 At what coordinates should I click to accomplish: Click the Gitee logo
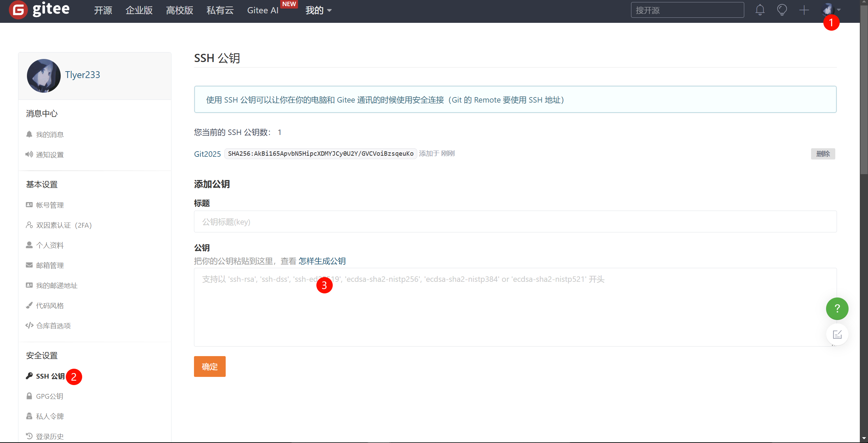click(40, 10)
